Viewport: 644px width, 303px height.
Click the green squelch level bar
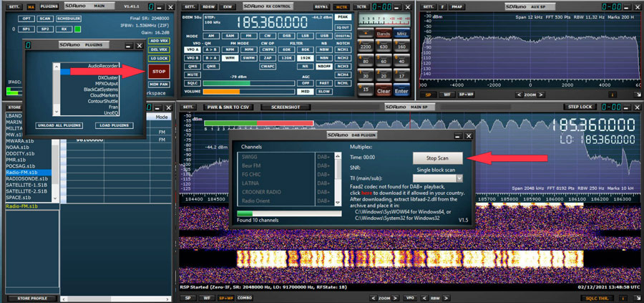point(250,83)
